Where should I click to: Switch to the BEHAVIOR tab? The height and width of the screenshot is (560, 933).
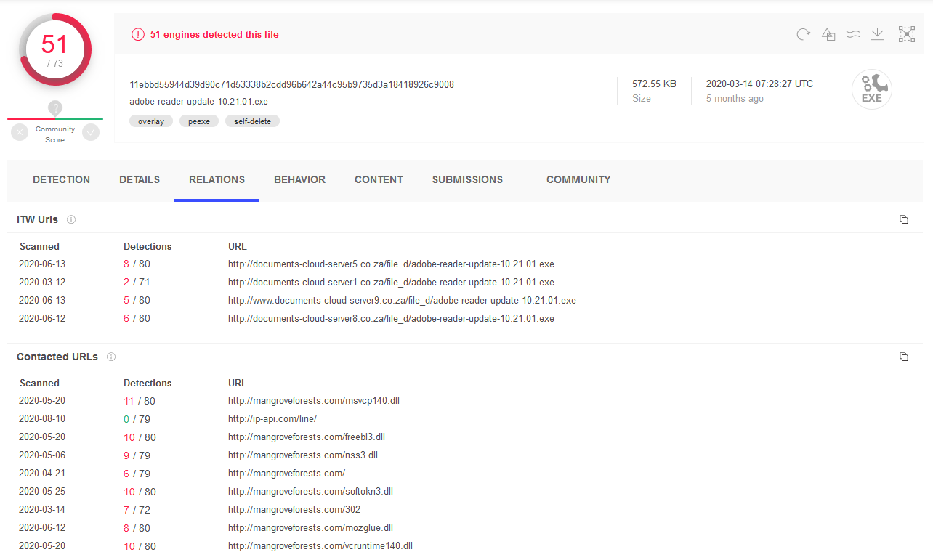tap(299, 179)
